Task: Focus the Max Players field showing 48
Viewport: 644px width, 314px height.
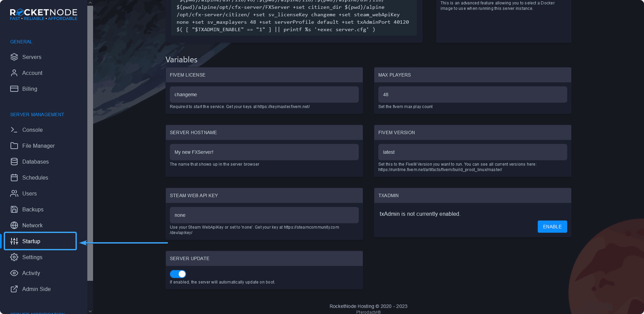Action: pyautogui.click(x=472, y=95)
